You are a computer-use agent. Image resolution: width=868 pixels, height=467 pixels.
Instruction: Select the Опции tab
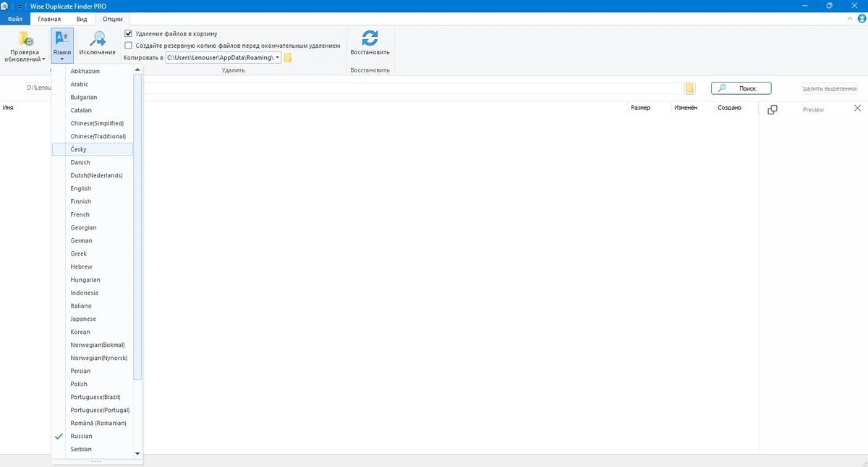(112, 19)
